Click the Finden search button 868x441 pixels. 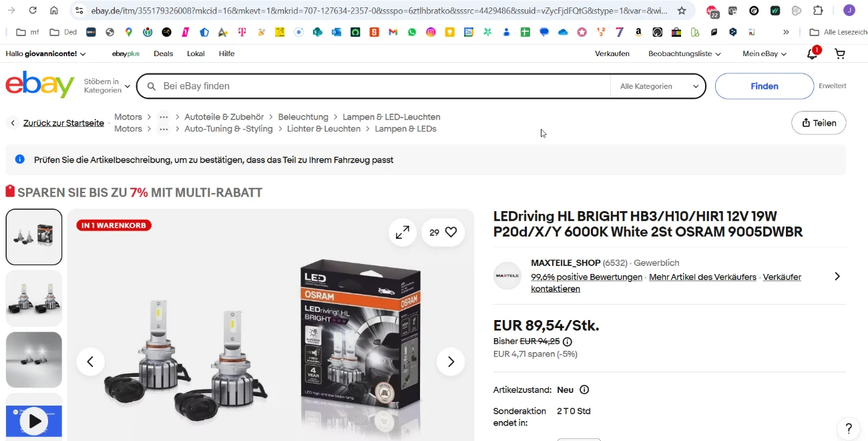click(x=765, y=86)
